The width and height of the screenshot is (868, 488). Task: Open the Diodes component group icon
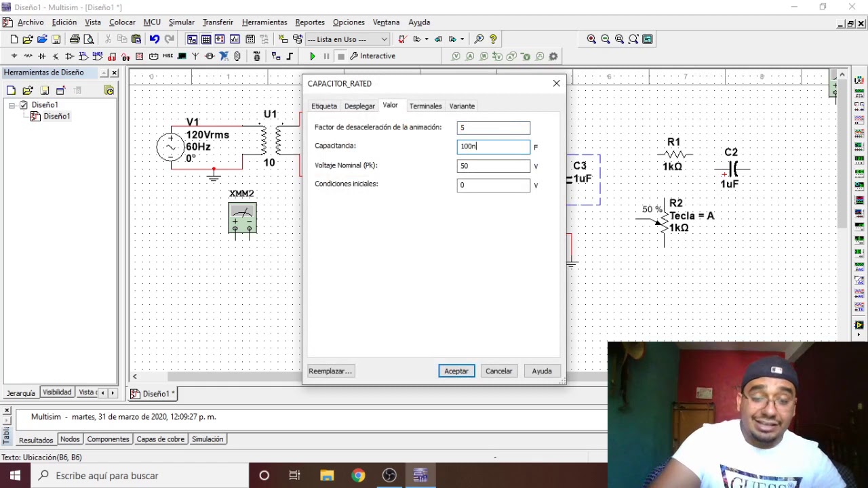[42, 56]
